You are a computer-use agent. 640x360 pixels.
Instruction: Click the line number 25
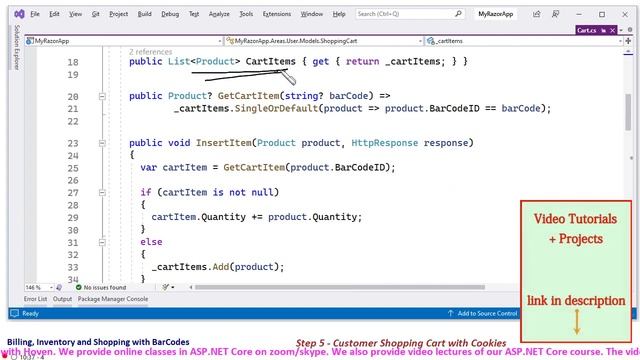coord(73,168)
